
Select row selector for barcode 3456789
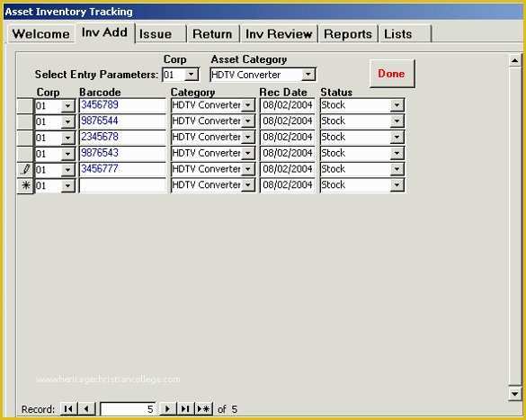coord(25,105)
